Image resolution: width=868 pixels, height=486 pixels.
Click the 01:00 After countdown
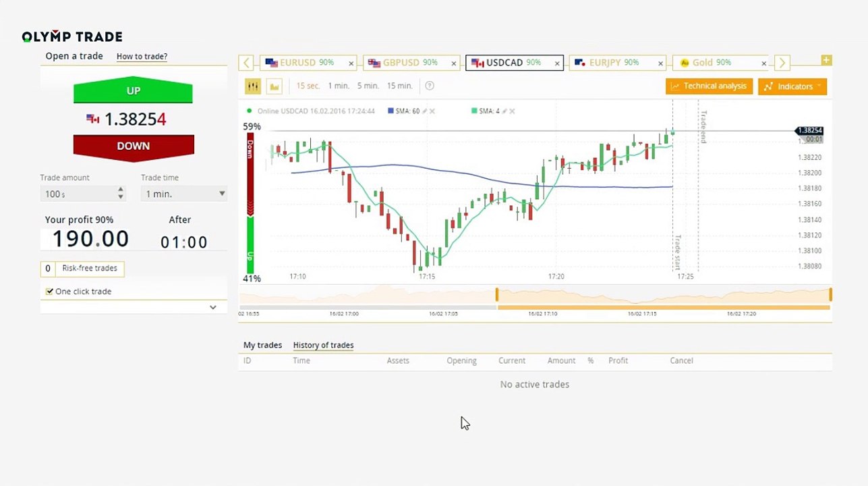184,242
